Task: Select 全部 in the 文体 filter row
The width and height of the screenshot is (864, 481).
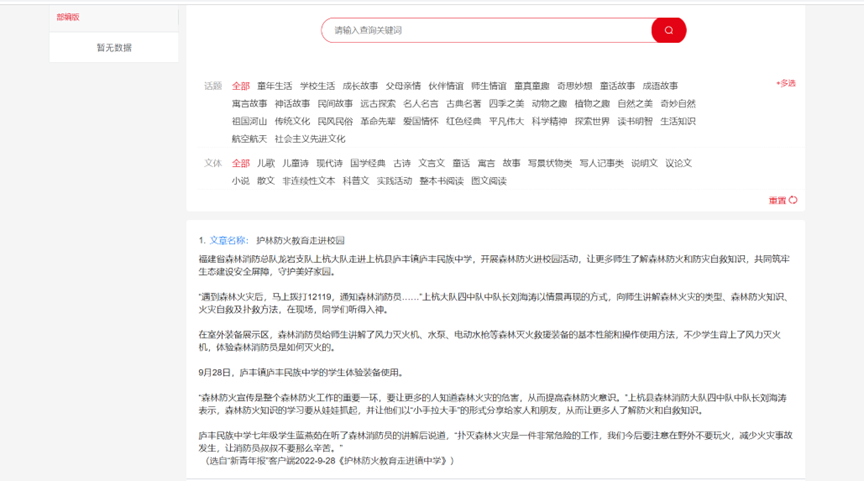Action: (241, 163)
